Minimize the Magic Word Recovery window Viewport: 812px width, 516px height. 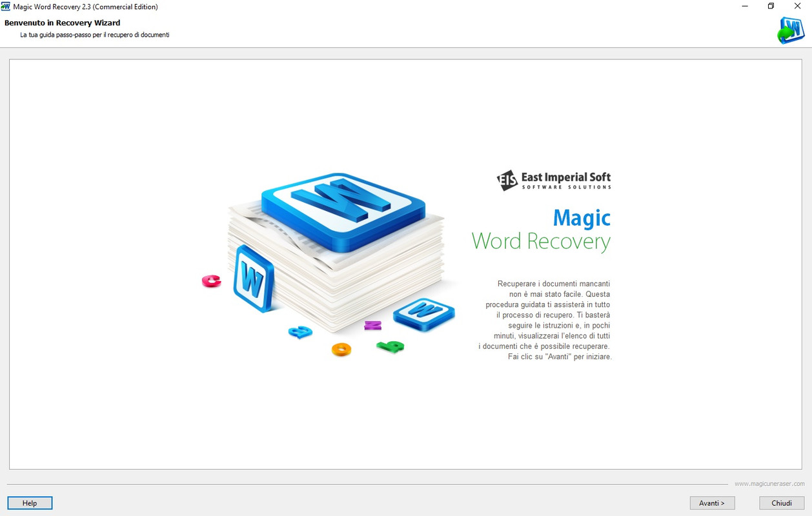745,6
